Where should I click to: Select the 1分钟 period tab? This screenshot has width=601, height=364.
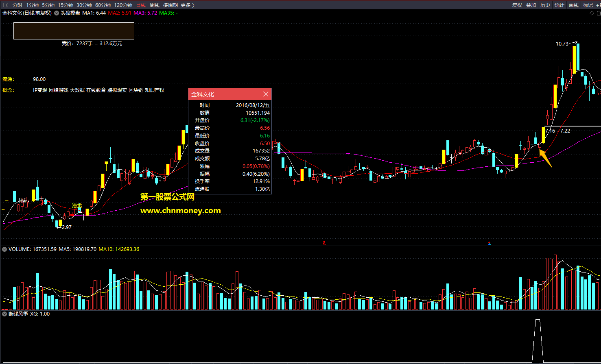coord(33,5)
